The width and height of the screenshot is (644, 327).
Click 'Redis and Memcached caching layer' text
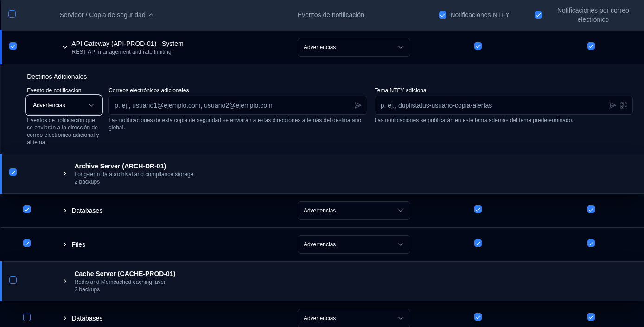click(120, 282)
